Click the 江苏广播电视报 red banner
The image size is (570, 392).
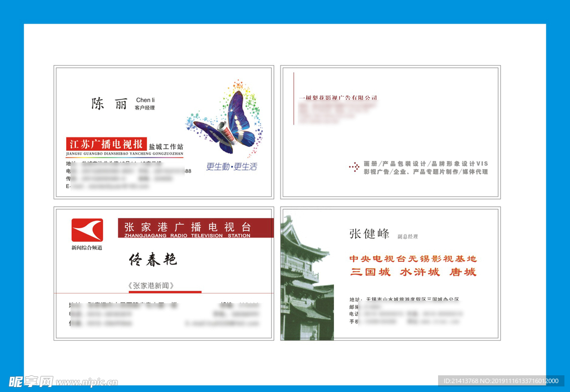pyautogui.click(x=106, y=144)
